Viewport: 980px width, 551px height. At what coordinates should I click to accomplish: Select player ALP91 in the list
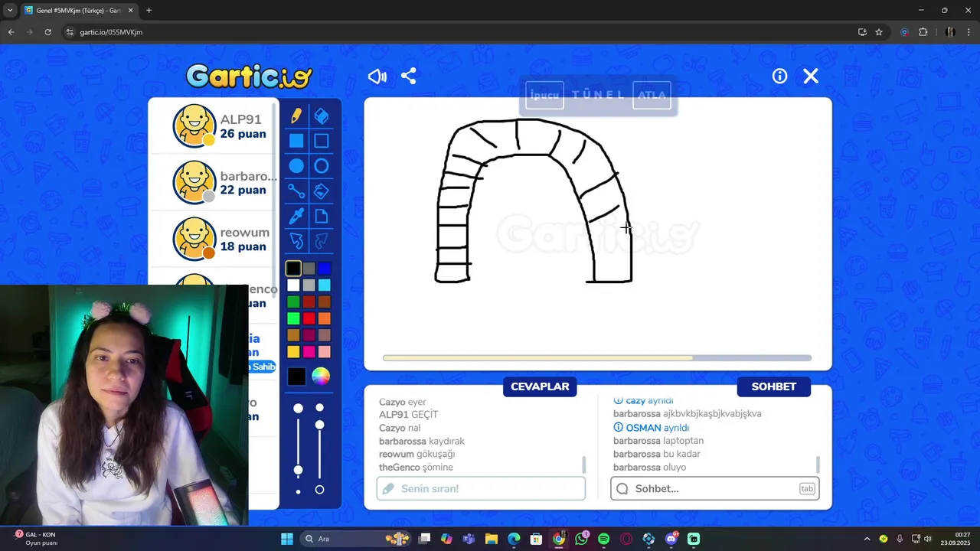tap(214, 126)
